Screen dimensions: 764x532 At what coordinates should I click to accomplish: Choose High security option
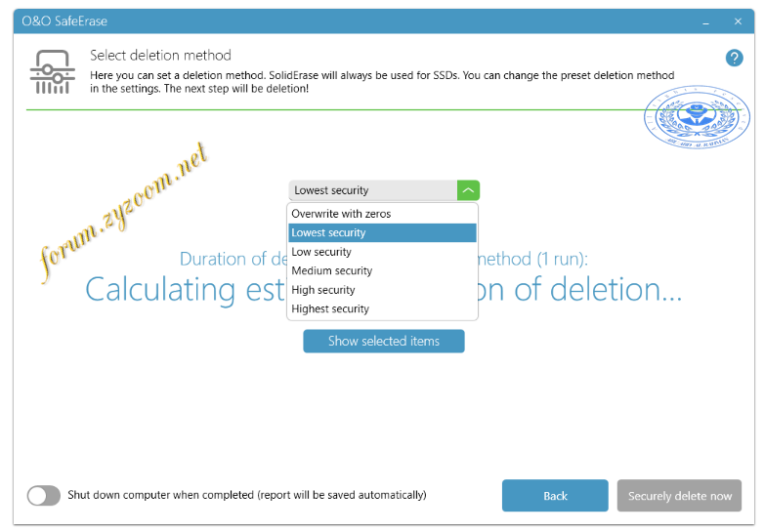tap(382, 290)
